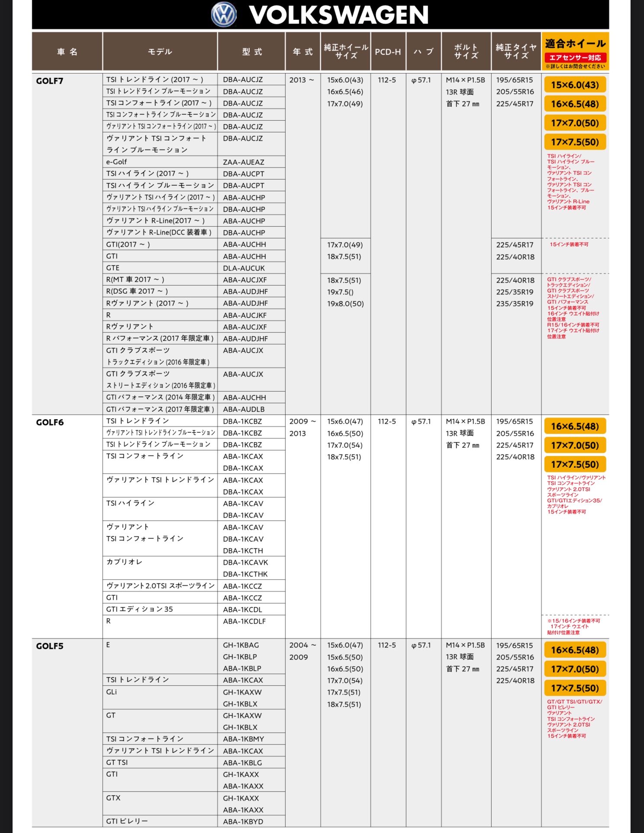
Task: Select the 車名 column header
Action: pyautogui.click(x=67, y=51)
